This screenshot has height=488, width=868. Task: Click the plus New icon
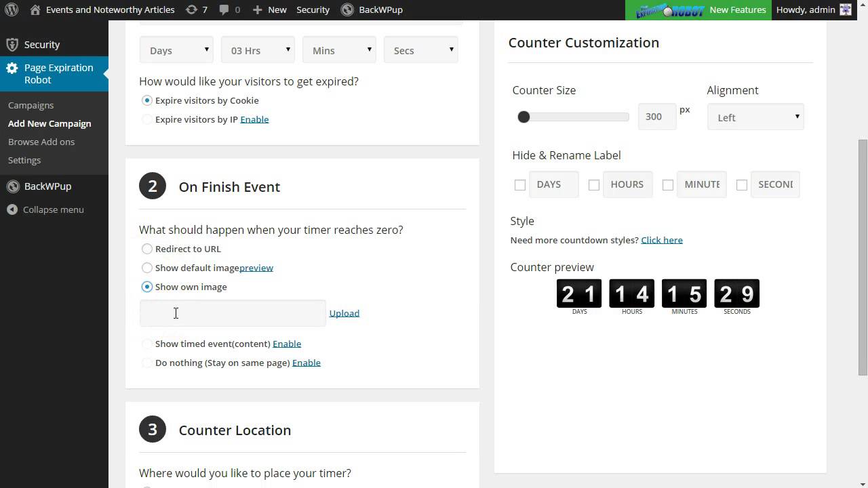tap(257, 9)
